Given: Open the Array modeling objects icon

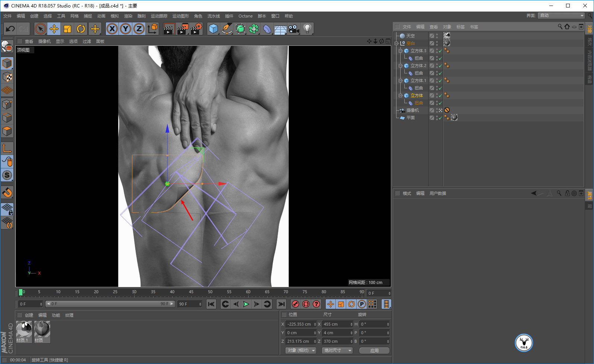Looking at the screenshot, I should coord(254,29).
